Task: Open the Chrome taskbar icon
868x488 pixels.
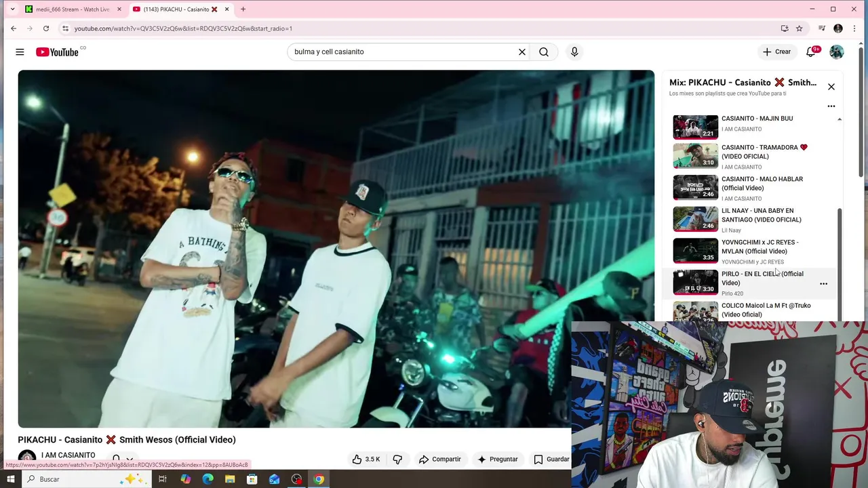Action: coord(319,479)
